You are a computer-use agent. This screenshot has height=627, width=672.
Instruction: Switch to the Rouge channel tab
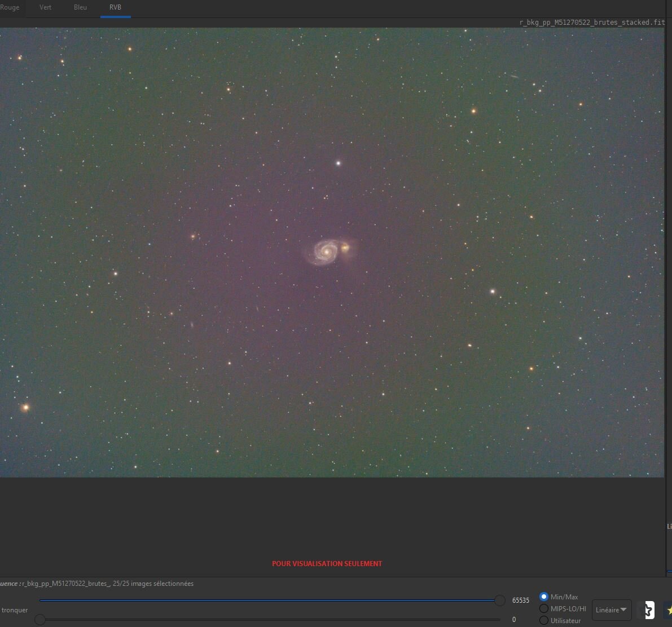(10, 7)
